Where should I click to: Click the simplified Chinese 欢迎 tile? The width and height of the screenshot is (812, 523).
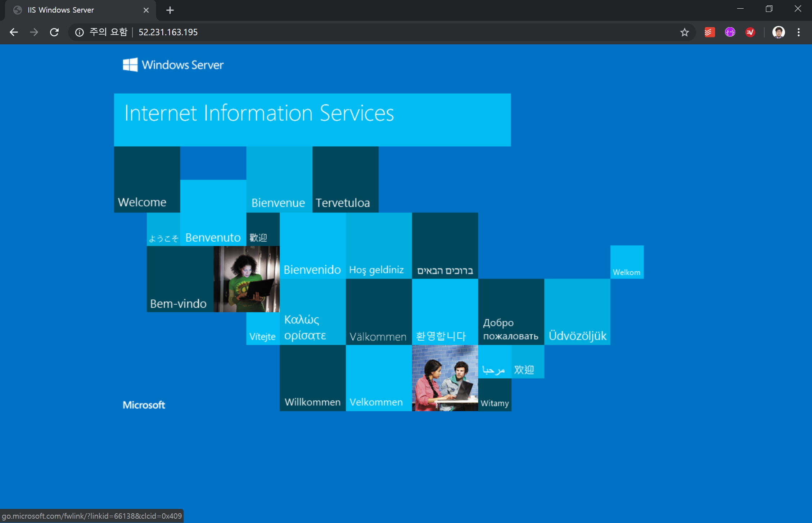coord(528,362)
